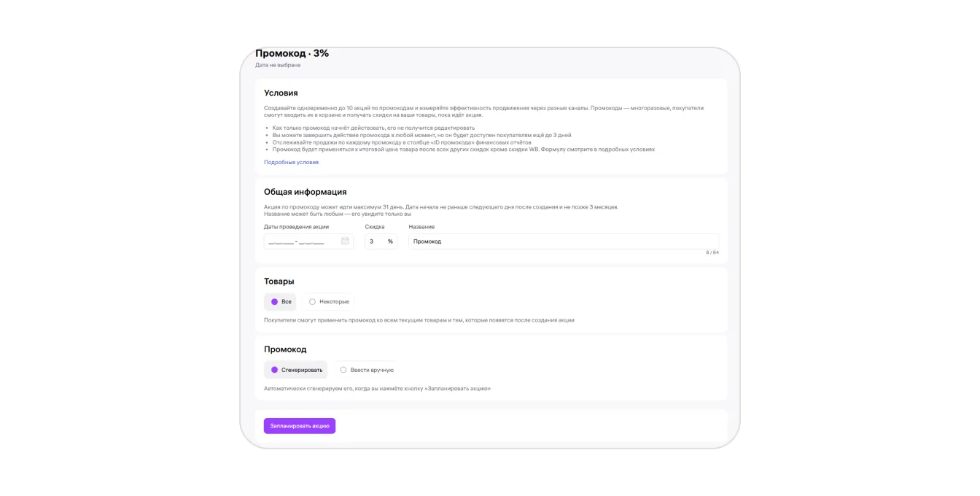Click the "Промокод" section heading above radio options
980x496 pixels.
285,349
